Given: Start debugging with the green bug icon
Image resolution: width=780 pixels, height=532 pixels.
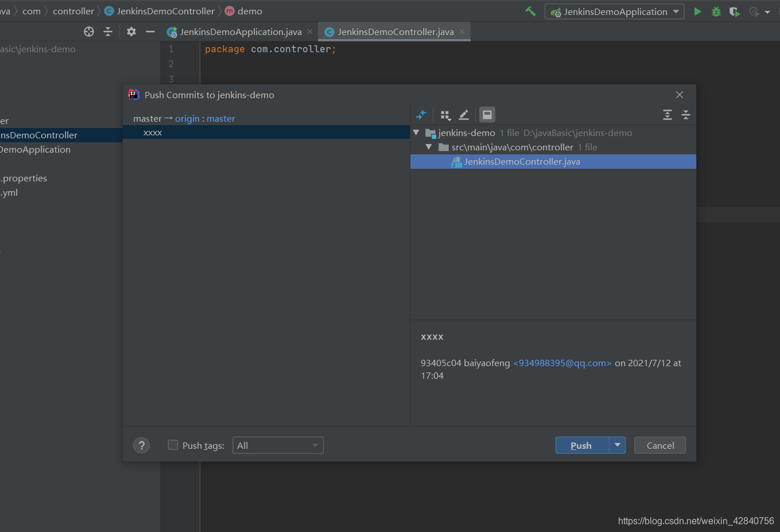Looking at the screenshot, I should coord(716,11).
